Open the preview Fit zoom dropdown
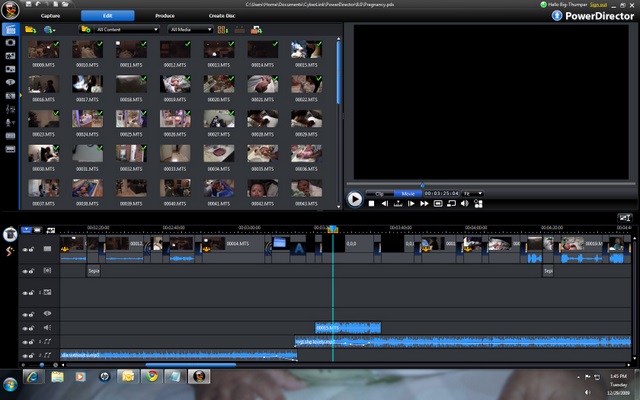Screen dimensions: 640x400 tap(473, 193)
